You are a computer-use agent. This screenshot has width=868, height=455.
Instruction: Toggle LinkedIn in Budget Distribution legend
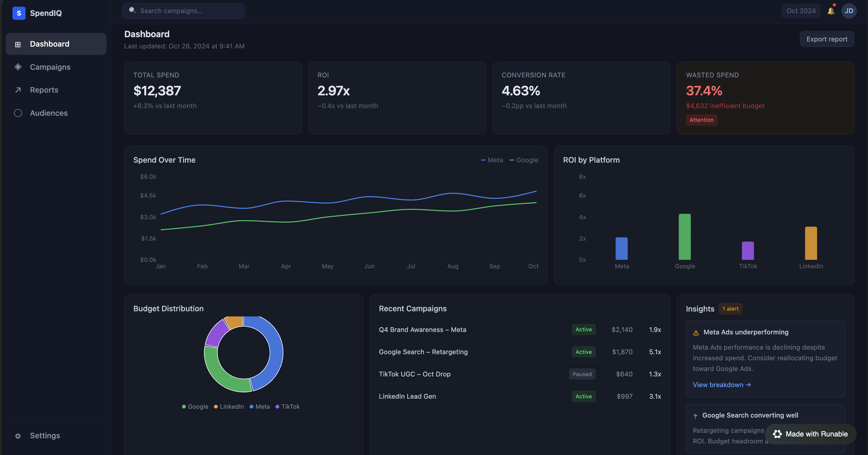pos(229,407)
